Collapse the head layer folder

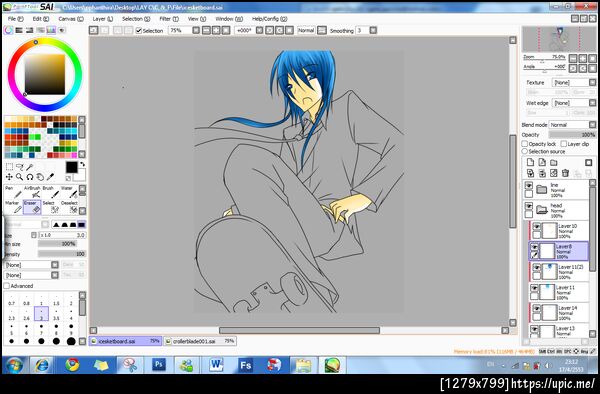point(541,210)
